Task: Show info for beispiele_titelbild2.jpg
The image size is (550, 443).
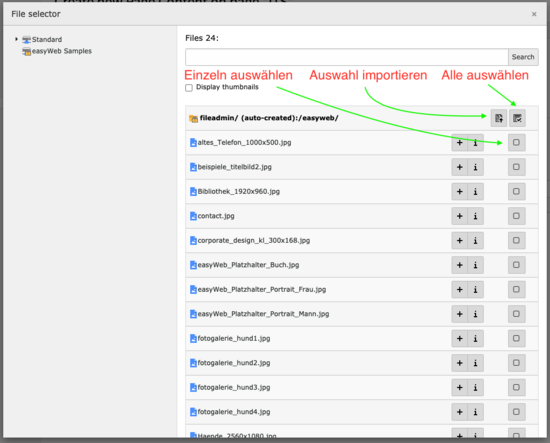Action: 476,167
